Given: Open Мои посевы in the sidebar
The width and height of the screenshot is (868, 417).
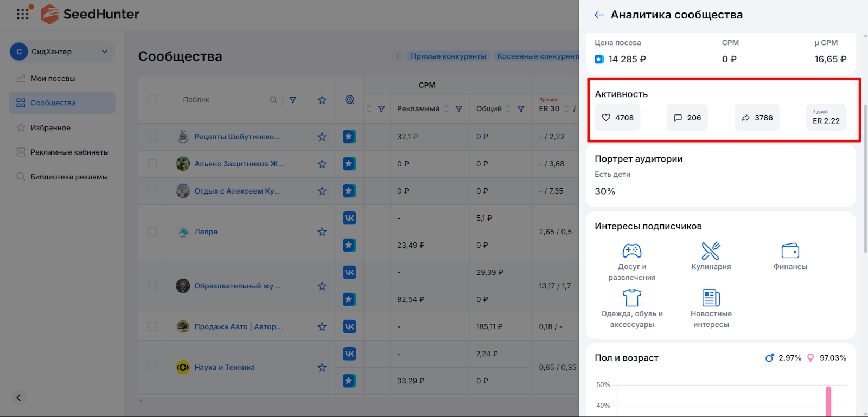Looking at the screenshot, I should (x=53, y=78).
